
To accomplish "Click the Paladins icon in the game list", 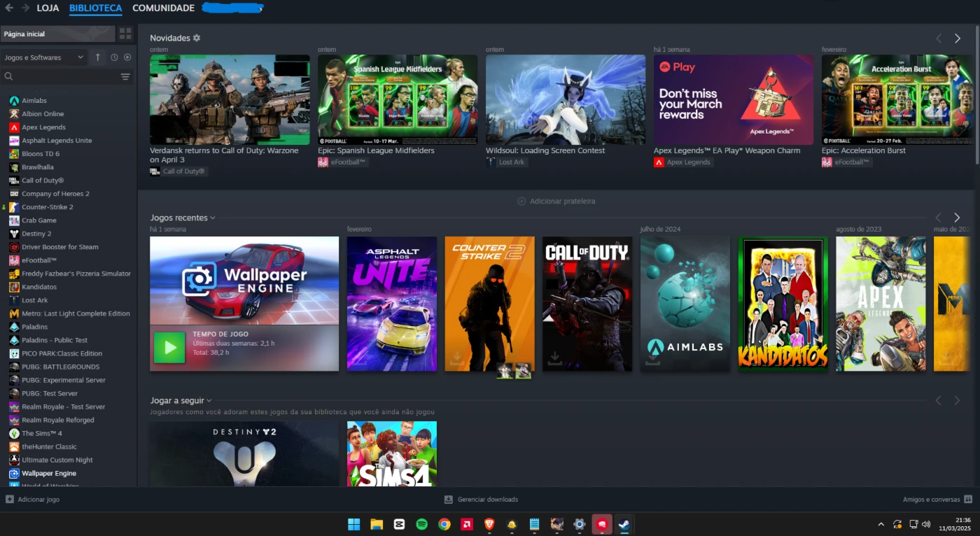I will [x=14, y=327].
